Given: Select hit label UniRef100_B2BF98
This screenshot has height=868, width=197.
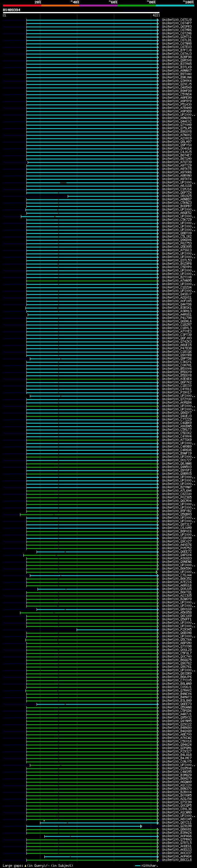Looking at the screenshot, I should pos(177,57).
